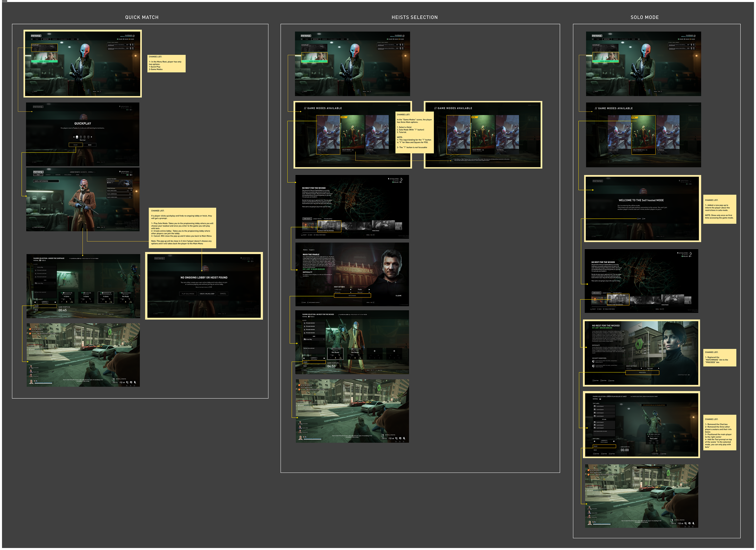Click CREATE ONLINE LOBBY button
756x550 pixels.
[207, 294]
